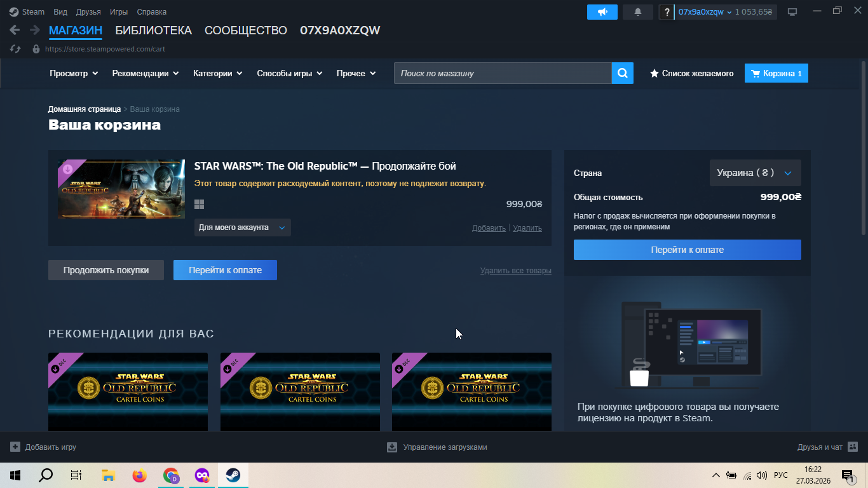Open Chrome from the taskbar

[171, 475]
